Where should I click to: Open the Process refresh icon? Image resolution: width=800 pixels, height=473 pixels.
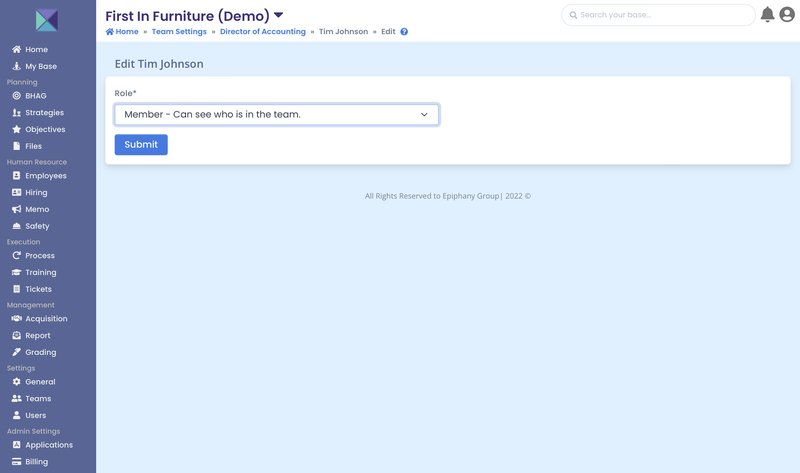pos(16,255)
